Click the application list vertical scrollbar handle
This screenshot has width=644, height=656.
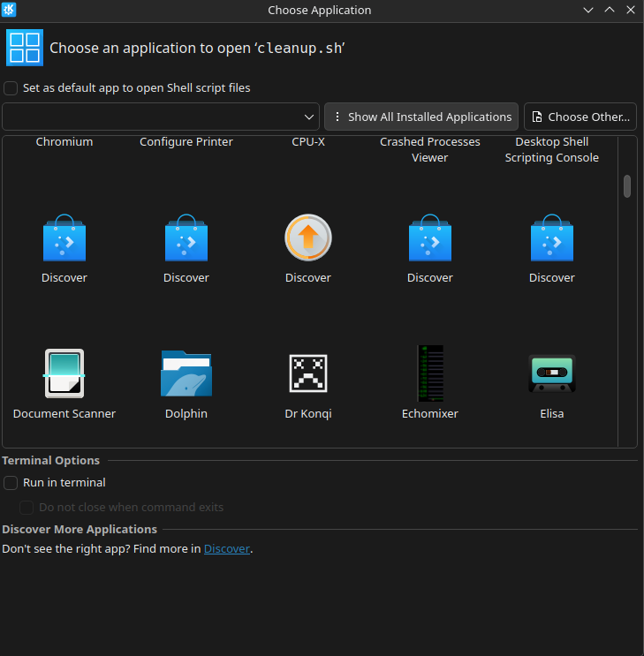point(627,186)
